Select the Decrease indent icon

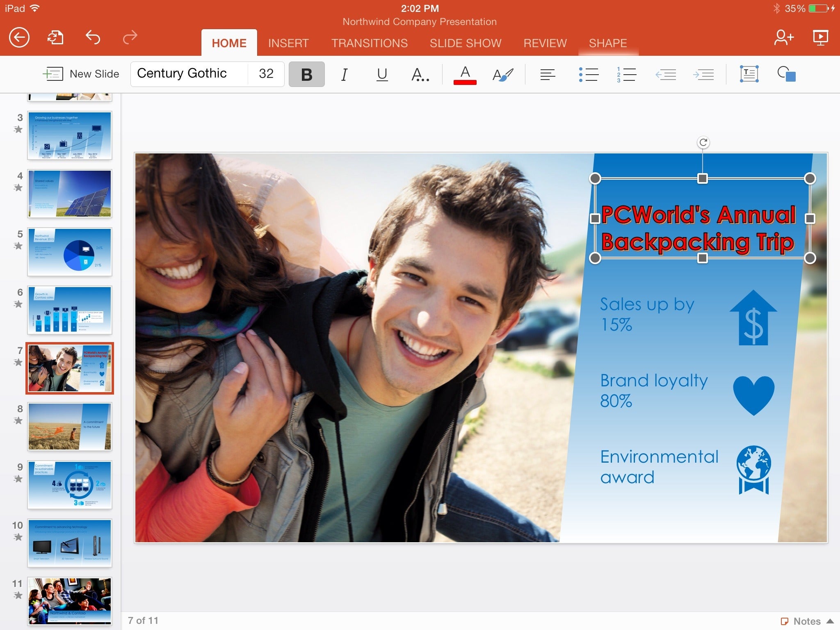tap(665, 73)
